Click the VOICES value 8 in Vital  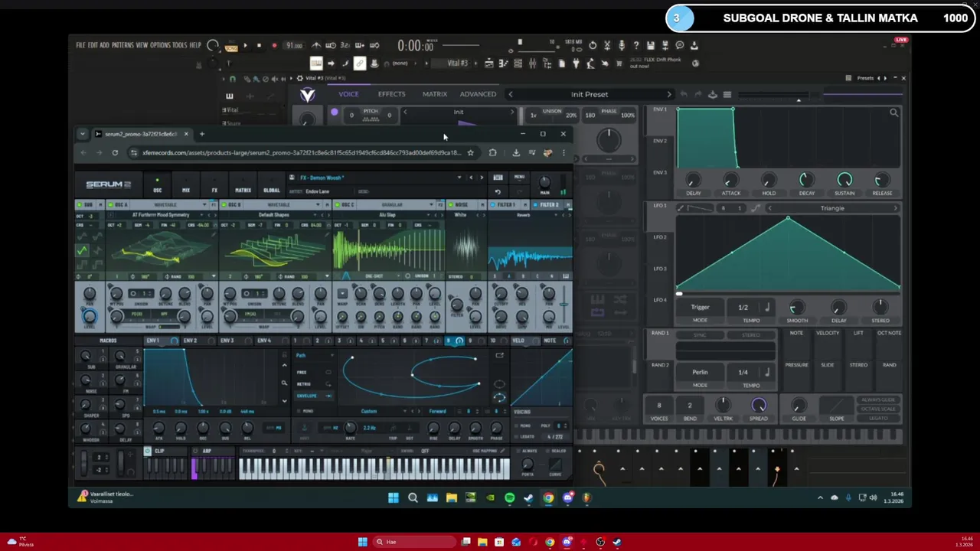658,406
